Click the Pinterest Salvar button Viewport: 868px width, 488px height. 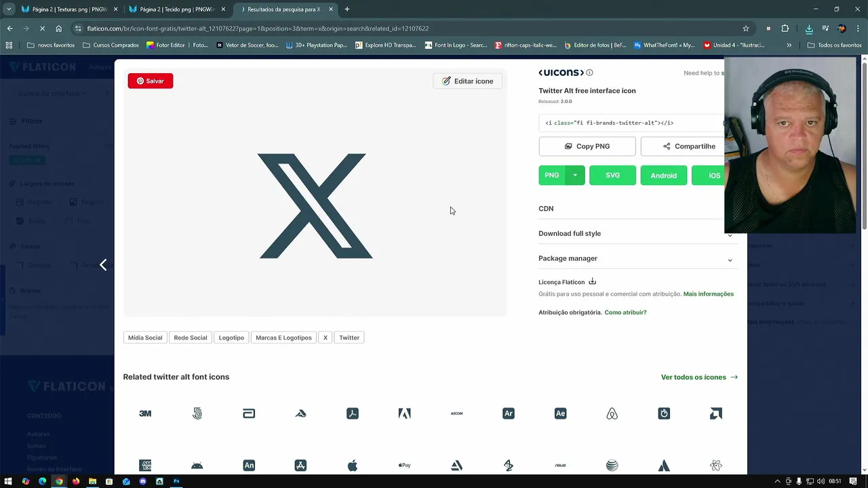151,81
